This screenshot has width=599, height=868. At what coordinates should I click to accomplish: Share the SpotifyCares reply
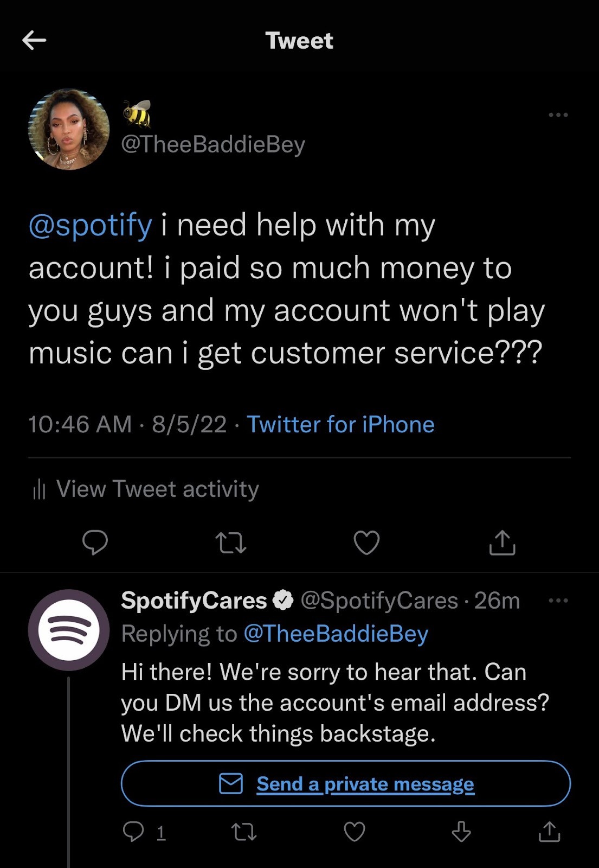coord(549,831)
